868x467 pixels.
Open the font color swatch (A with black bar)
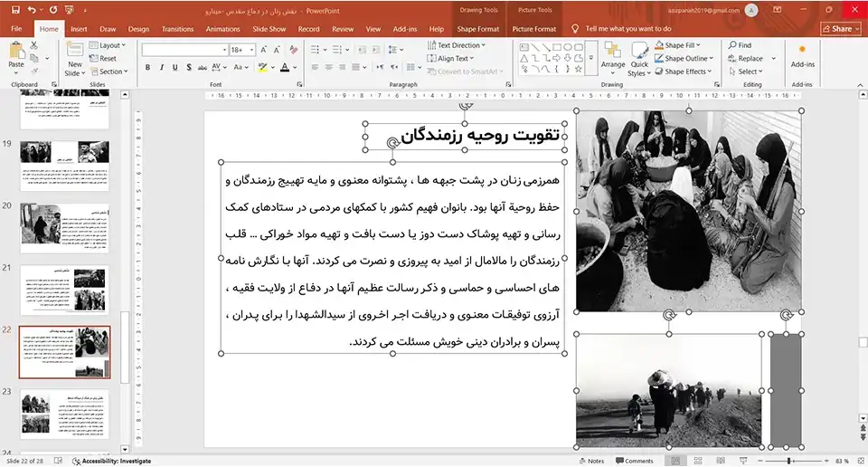285,67
